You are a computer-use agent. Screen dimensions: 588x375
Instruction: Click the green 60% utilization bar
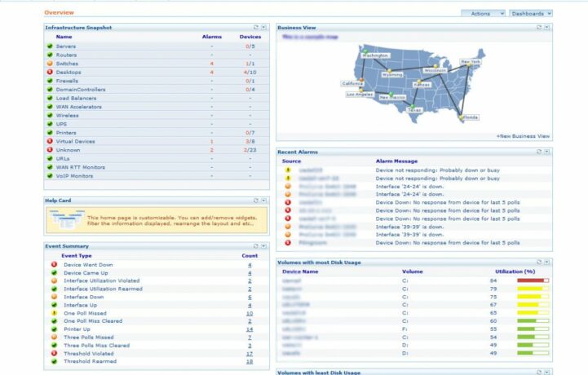533,321
